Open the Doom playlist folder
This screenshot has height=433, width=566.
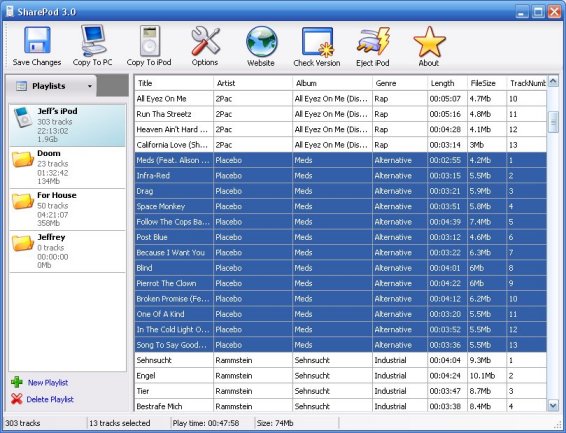coord(68,167)
